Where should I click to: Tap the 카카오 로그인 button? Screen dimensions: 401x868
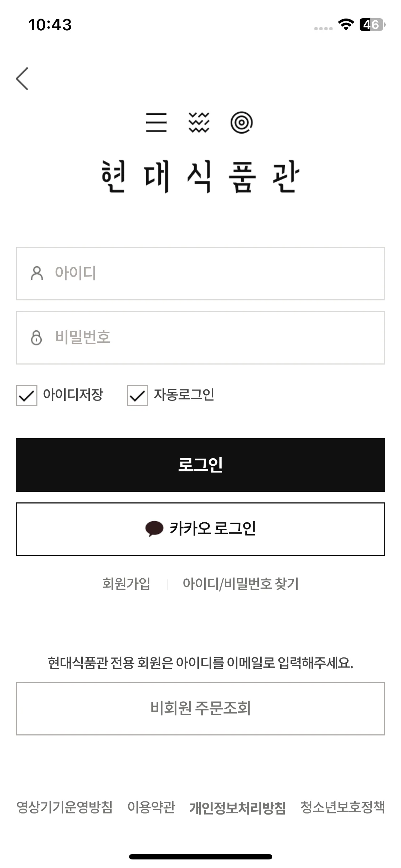click(x=200, y=529)
